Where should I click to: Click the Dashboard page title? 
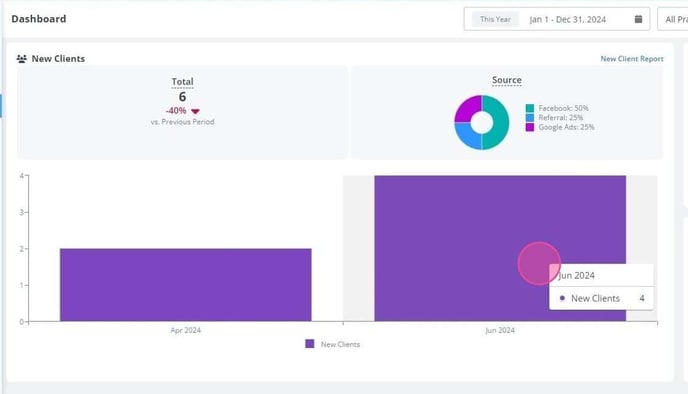click(x=39, y=19)
